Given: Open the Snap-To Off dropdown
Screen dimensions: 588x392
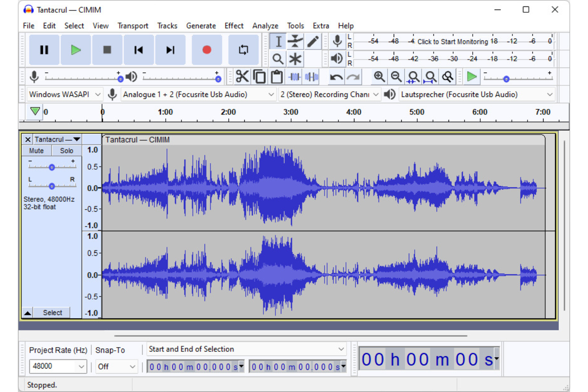Looking at the screenshot, I should [117, 366].
